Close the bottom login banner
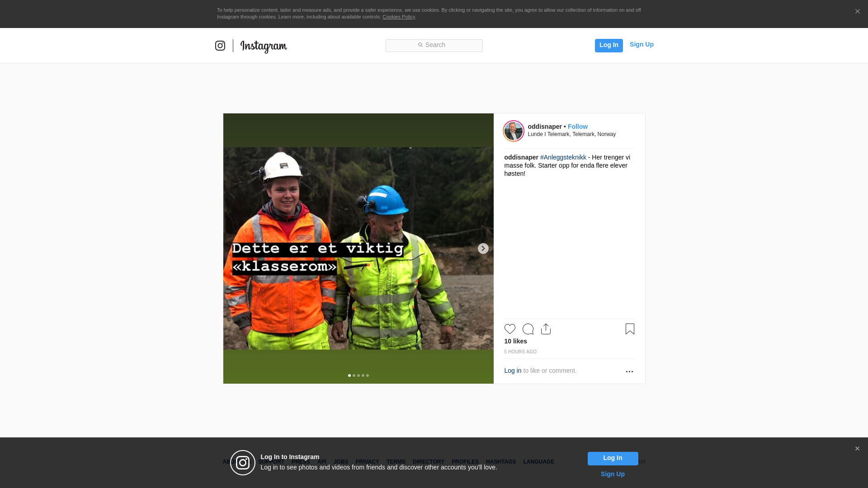The height and width of the screenshot is (488, 868). coord(857,449)
